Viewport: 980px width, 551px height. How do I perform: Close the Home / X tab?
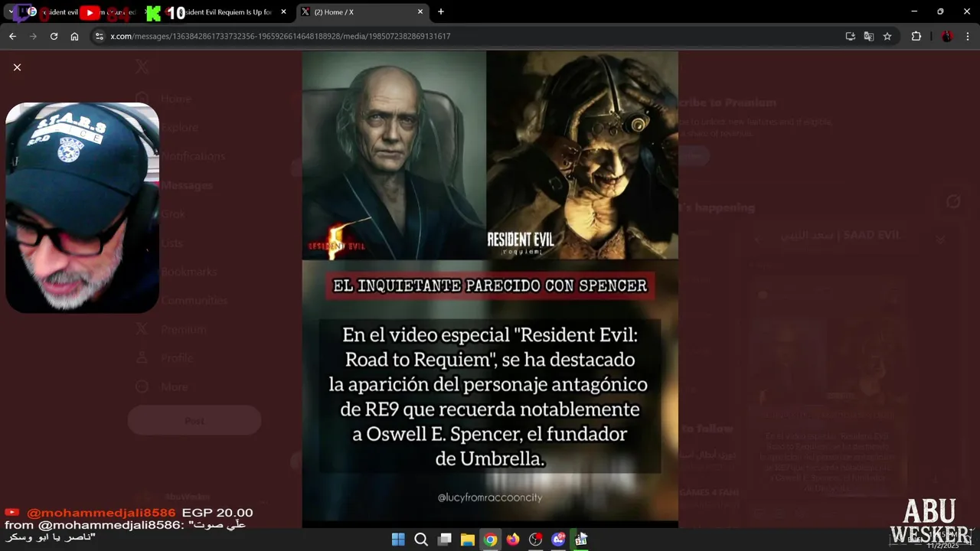coord(420,12)
